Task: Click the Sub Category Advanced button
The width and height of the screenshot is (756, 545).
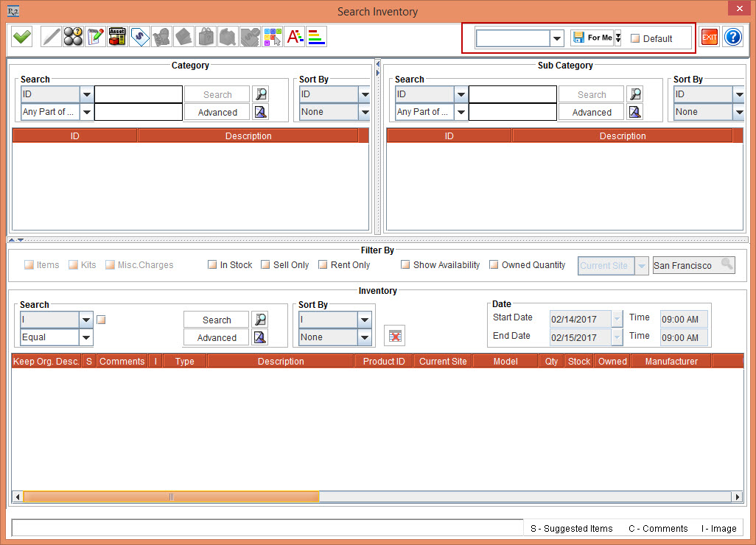Action: [x=591, y=112]
